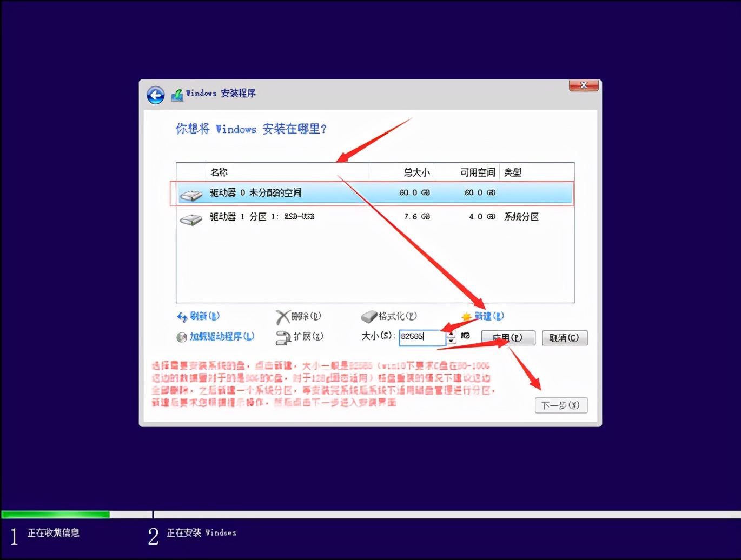Increase partition size with the up stepper arrow

(x=451, y=334)
